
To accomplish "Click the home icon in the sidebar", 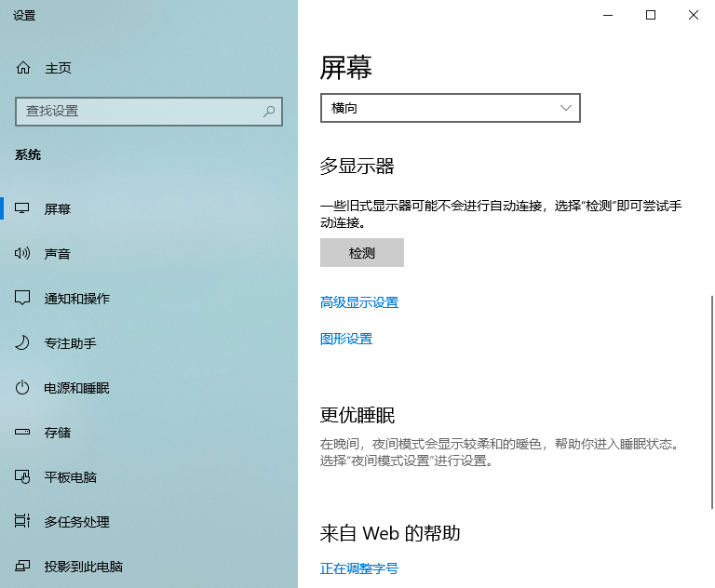I will click(23, 68).
